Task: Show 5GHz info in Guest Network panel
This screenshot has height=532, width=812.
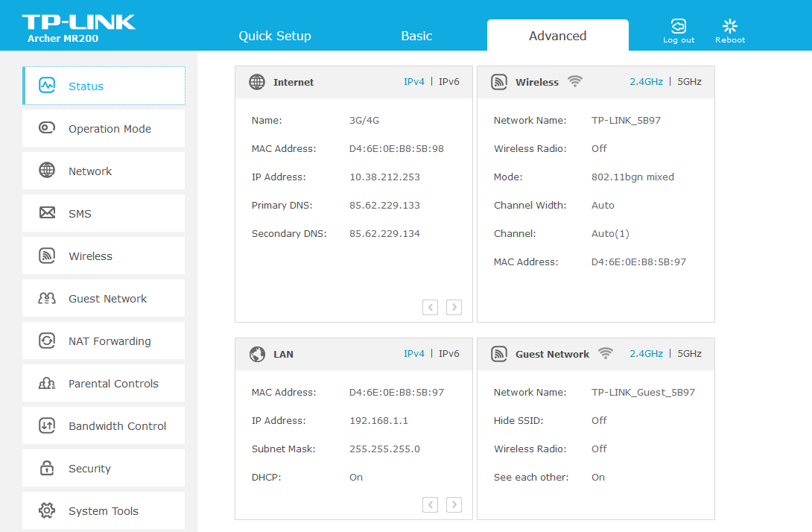Action: tap(689, 354)
